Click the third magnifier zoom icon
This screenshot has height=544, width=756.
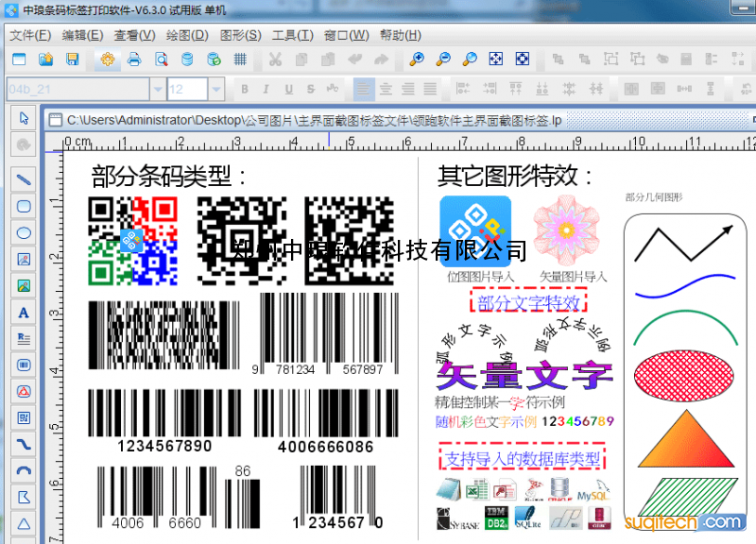tap(470, 59)
